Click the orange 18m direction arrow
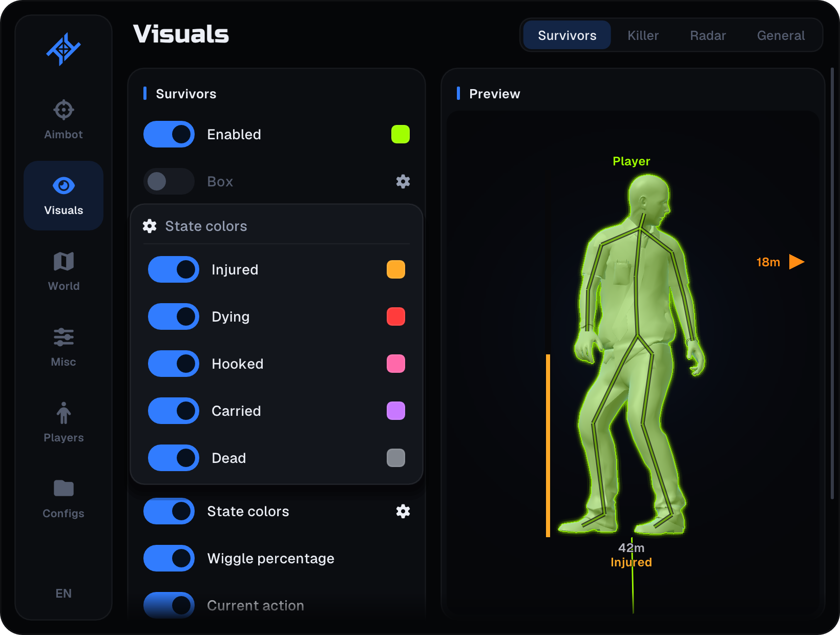This screenshot has height=635, width=840. pyautogui.click(x=796, y=262)
